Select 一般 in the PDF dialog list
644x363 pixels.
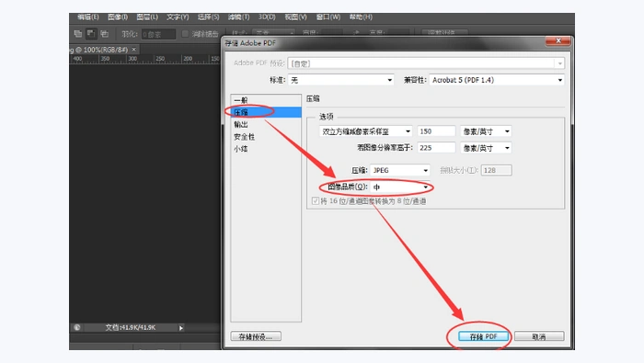click(266, 100)
